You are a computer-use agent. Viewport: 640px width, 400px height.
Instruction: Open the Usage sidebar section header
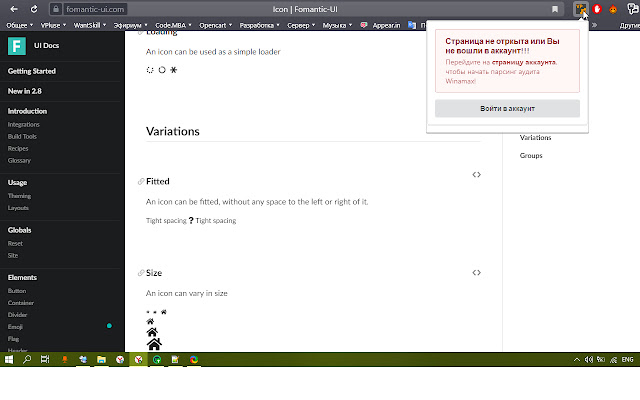17,182
